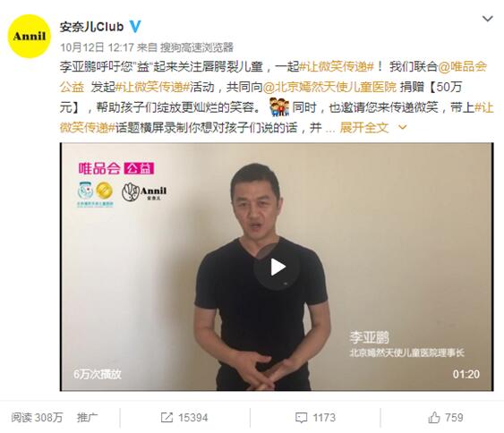504x433 pixels.
Task: Click the post timestamp 10月12日 12:17
Action: (97, 47)
